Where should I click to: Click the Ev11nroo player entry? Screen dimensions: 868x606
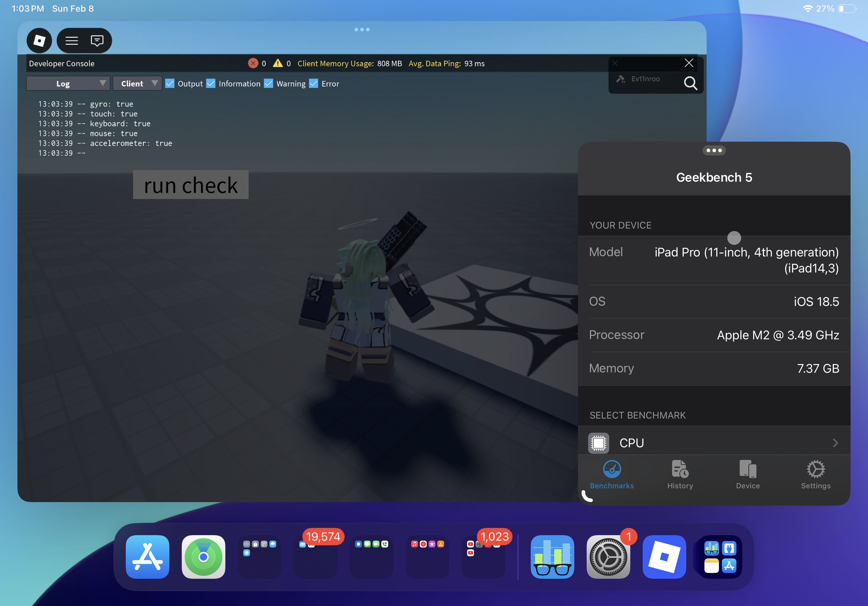pos(645,79)
